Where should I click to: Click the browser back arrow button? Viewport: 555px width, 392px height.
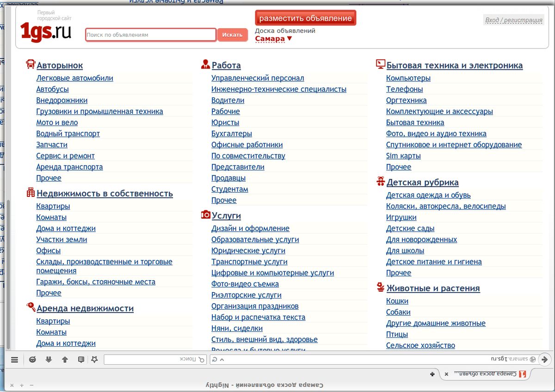(x=544, y=359)
